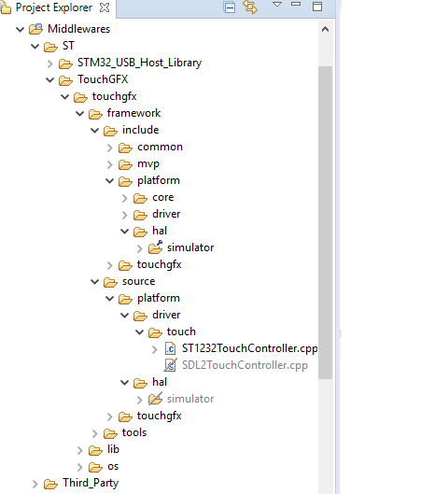Click the Third_Party folder icon

50,484
